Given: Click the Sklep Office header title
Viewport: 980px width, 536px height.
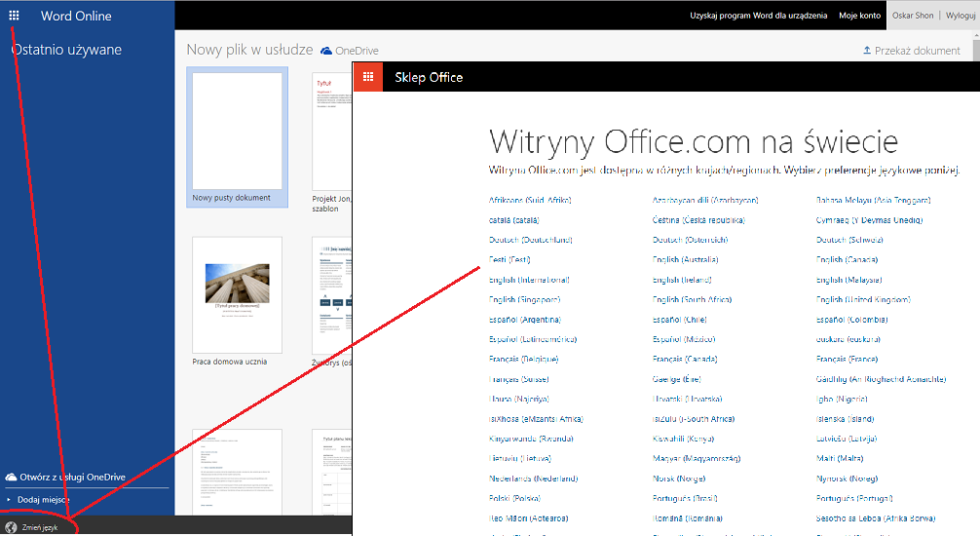Looking at the screenshot, I should click(x=429, y=78).
